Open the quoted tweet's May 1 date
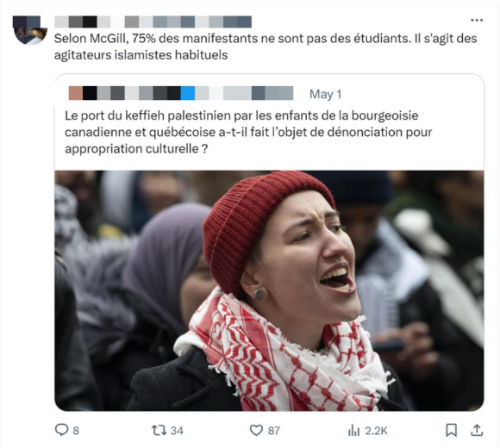The image size is (500, 448). tap(326, 94)
